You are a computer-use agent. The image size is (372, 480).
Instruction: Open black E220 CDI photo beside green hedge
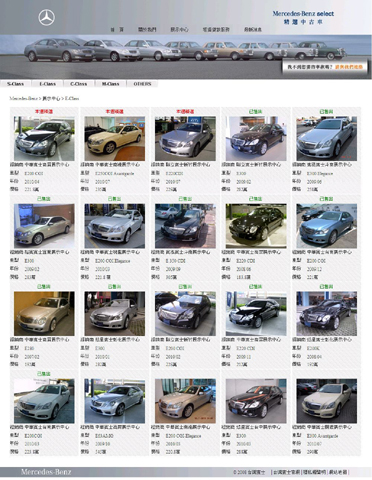pyautogui.click(x=256, y=226)
